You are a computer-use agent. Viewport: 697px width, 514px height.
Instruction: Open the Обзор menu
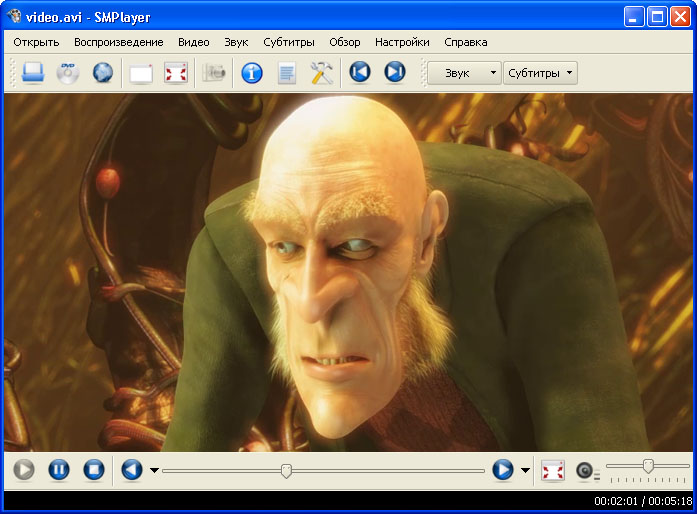(345, 42)
